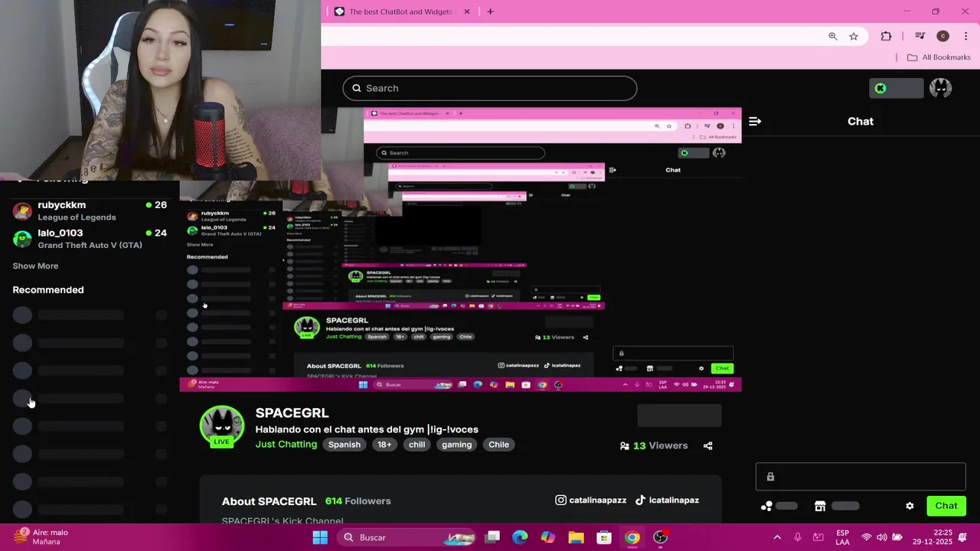Click the locked chat message input

click(861, 476)
